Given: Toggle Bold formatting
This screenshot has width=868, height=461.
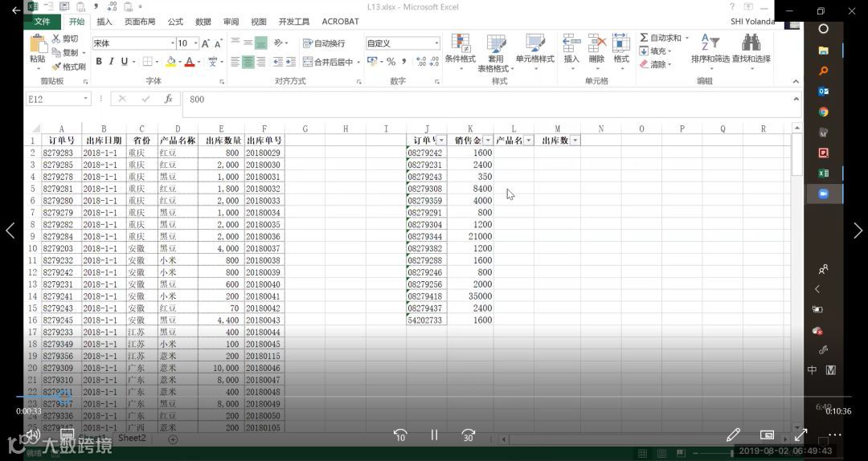Looking at the screenshot, I should (99, 61).
